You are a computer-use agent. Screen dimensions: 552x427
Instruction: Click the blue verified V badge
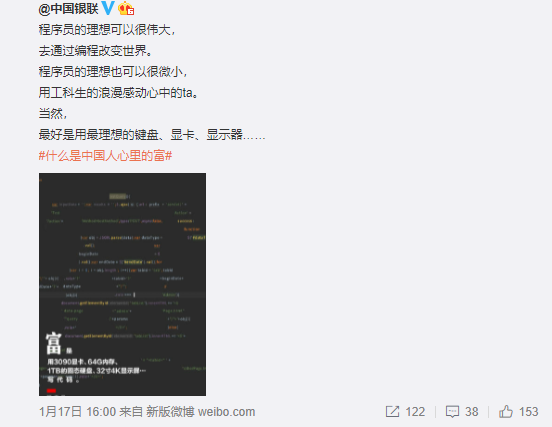coord(108,8)
